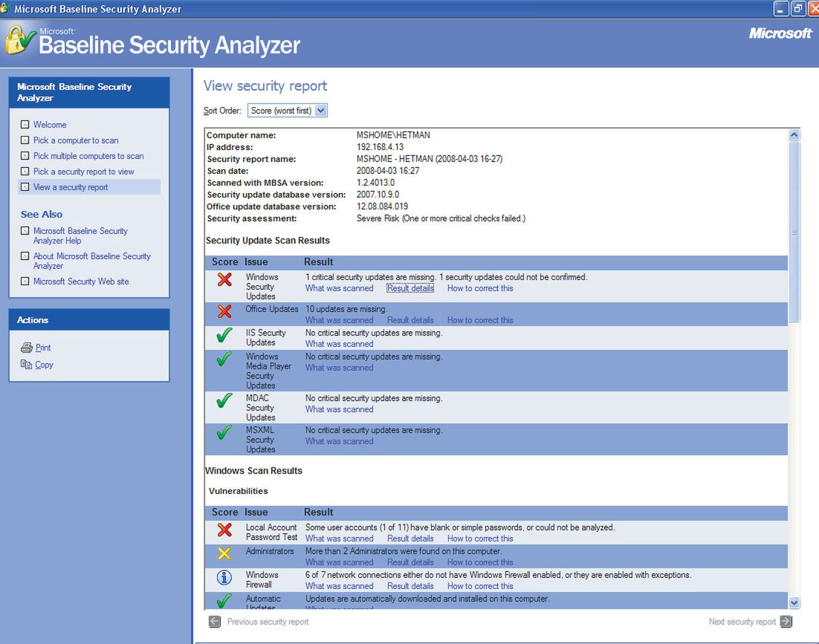This screenshot has height=644, width=819.
Task: Click the report scrollbar up arrow
Action: (x=794, y=134)
